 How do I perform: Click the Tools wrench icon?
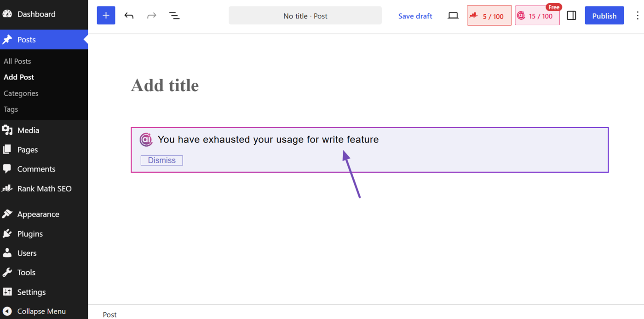point(7,272)
